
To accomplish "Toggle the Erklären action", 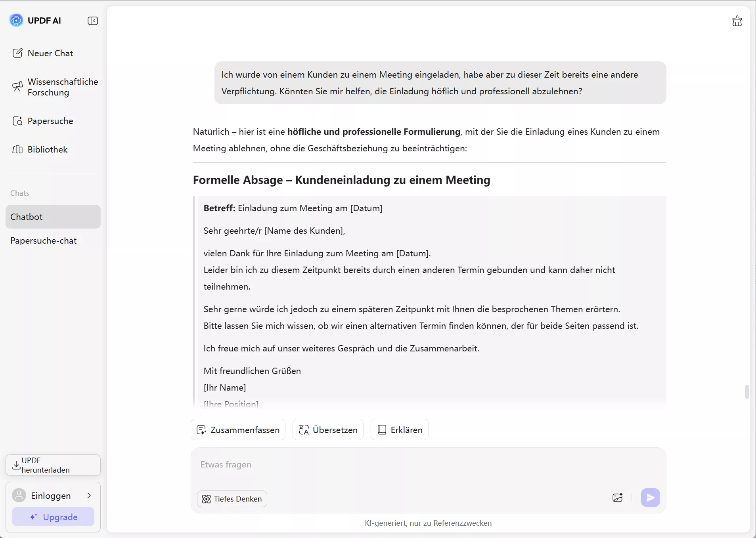I will coord(399,429).
